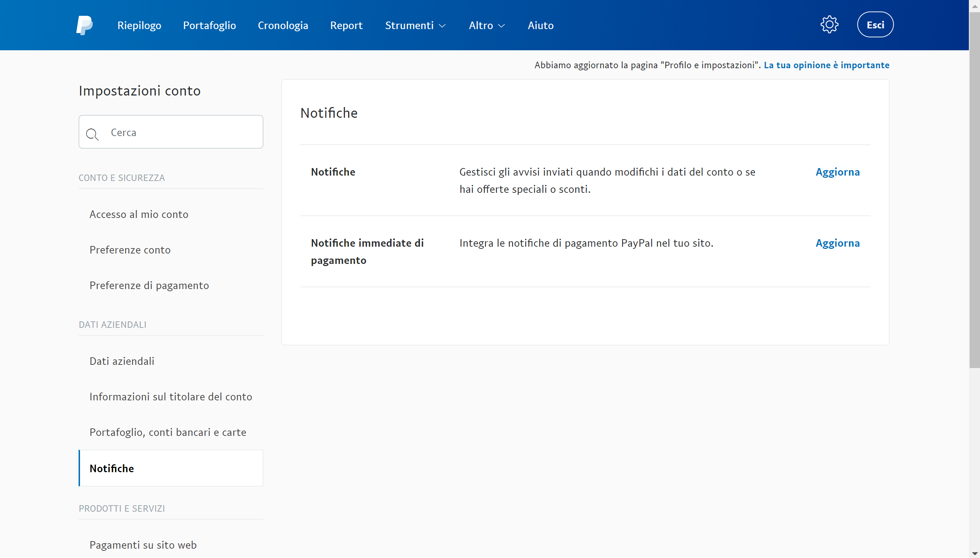Click Aggiorna next to Notifiche
The width and height of the screenshot is (980, 558).
(x=837, y=172)
